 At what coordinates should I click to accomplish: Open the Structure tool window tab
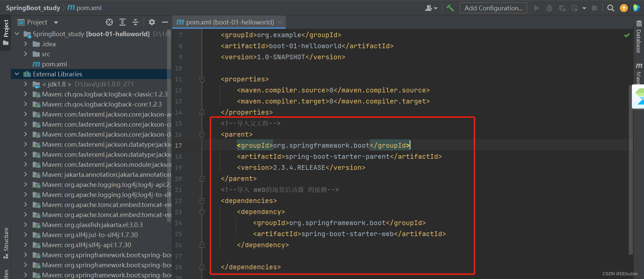[x=6, y=243]
